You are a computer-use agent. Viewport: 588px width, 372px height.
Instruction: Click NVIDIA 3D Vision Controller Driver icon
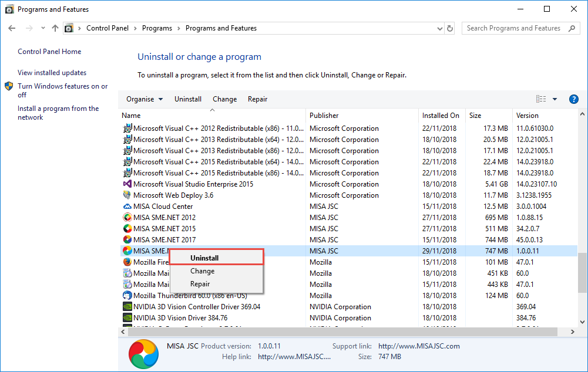127,306
